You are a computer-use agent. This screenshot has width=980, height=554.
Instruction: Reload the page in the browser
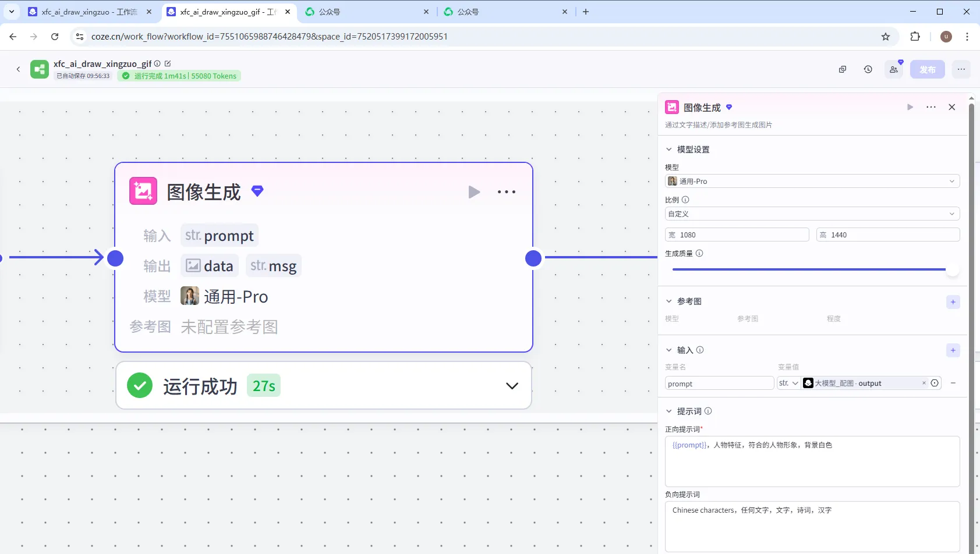(x=55, y=36)
